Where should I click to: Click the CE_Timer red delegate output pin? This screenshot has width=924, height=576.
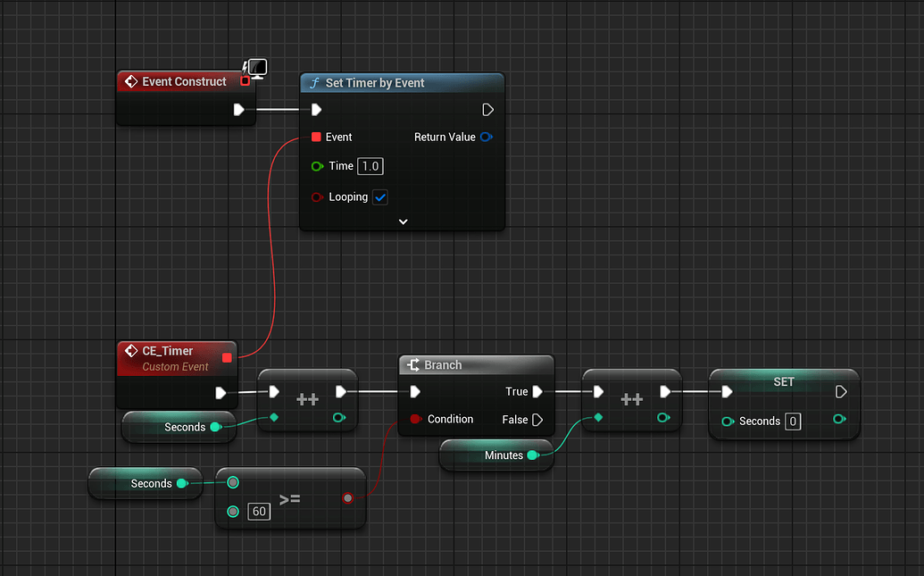tap(227, 357)
